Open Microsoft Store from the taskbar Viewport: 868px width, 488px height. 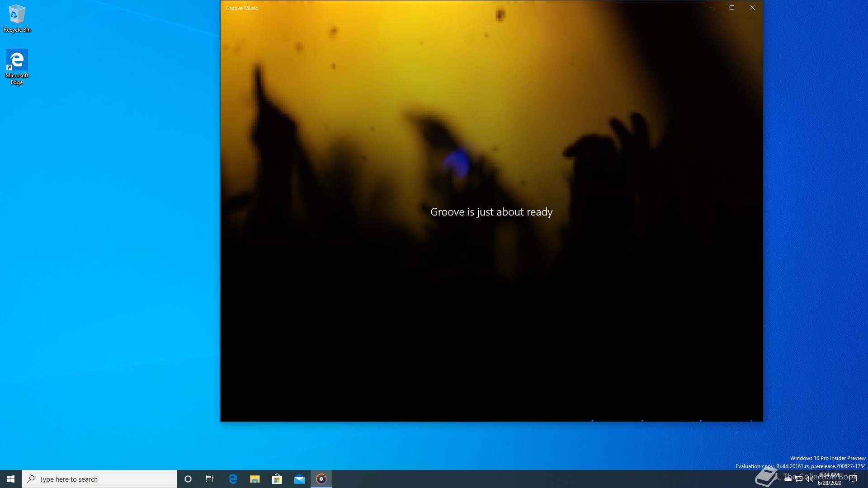pyautogui.click(x=277, y=479)
